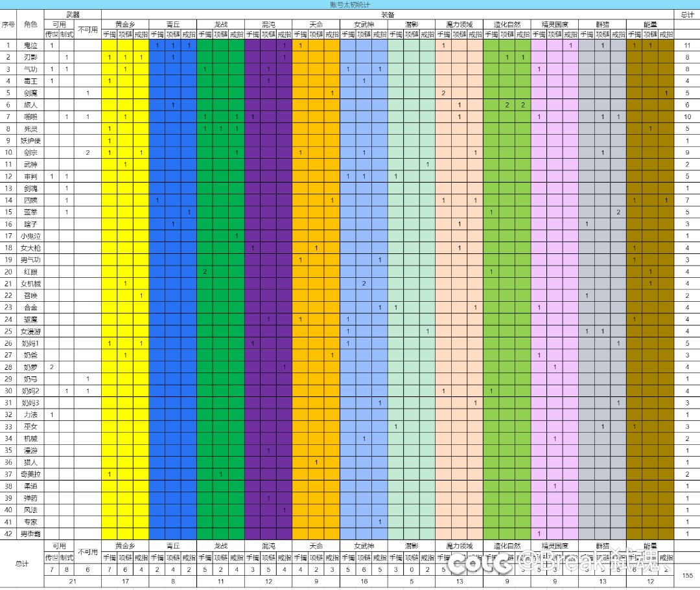Click the 合金 character cell
Image resolution: width=700 pixels, height=590 pixels.
click(x=30, y=307)
